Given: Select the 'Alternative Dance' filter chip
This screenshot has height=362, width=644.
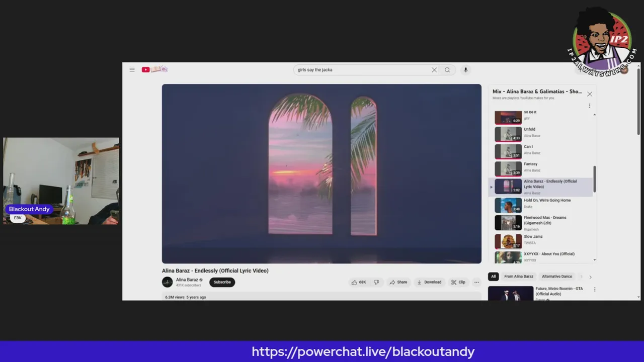Looking at the screenshot, I should 557,277.
